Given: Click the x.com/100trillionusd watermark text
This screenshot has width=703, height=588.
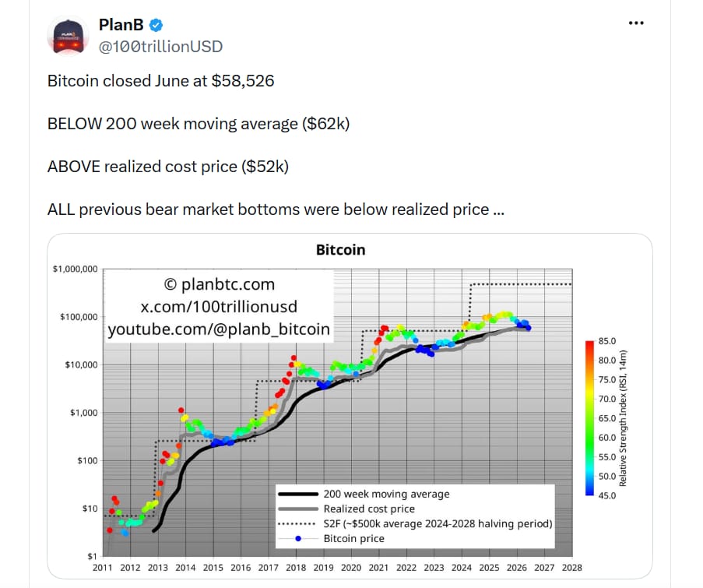Looking at the screenshot, I should pyautogui.click(x=219, y=307).
